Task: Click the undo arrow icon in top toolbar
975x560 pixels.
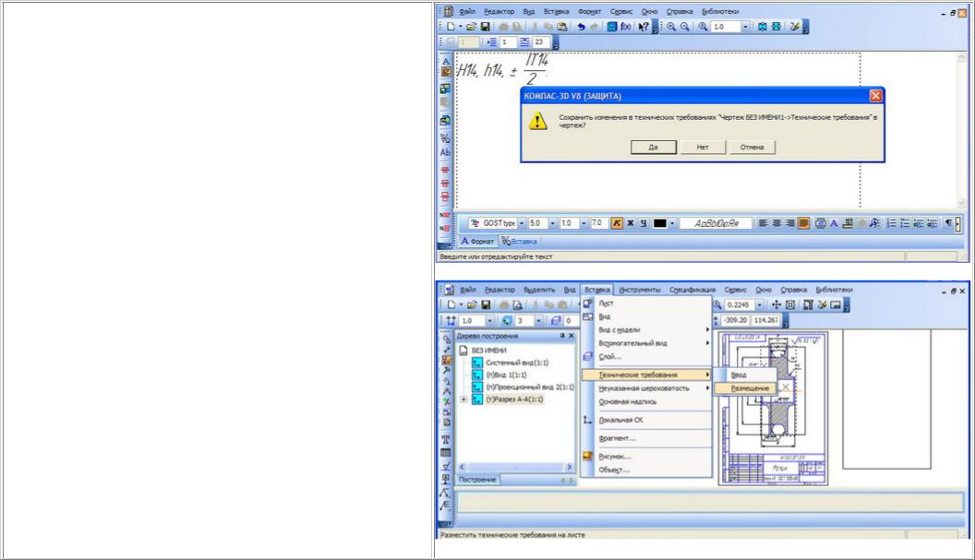Action: [581, 27]
